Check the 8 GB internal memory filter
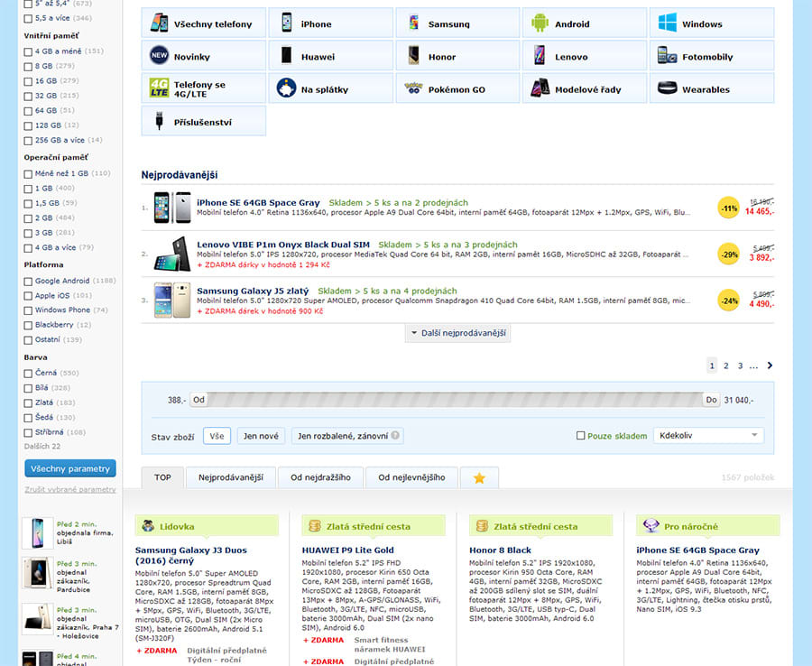This screenshot has height=666, width=812. 28,66
